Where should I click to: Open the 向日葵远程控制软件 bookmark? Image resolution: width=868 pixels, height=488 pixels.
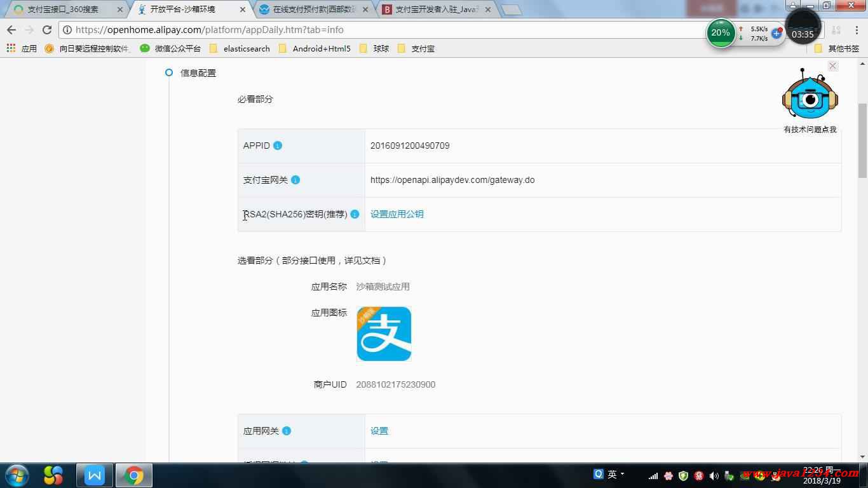(x=88, y=48)
